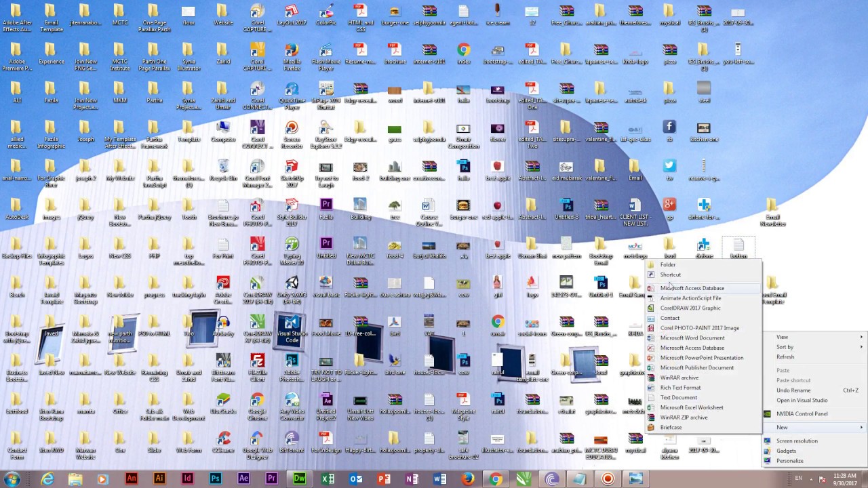Create a Microsoft Excel Worksheet
This screenshot has width=868, height=488.
pyautogui.click(x=703, y=407)
